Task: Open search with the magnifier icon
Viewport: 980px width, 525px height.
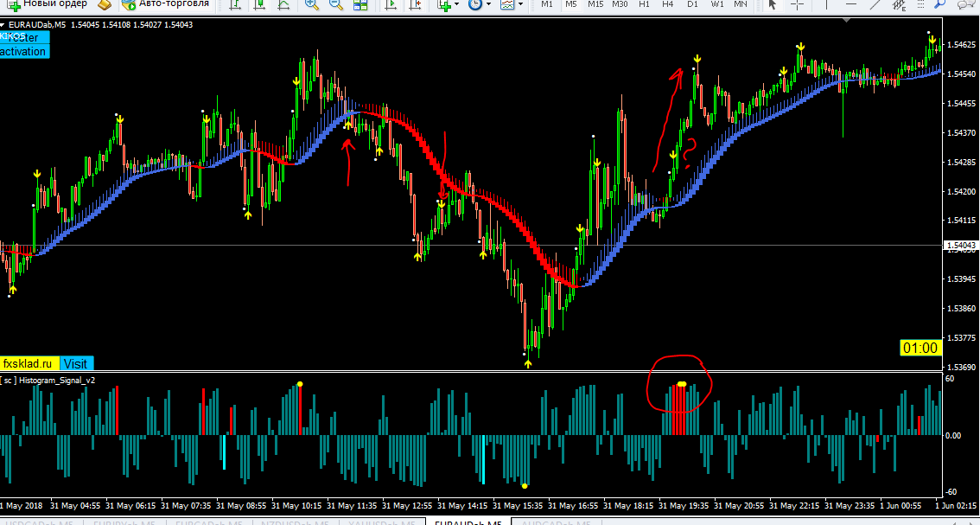Action: click(x=939, y=4)
